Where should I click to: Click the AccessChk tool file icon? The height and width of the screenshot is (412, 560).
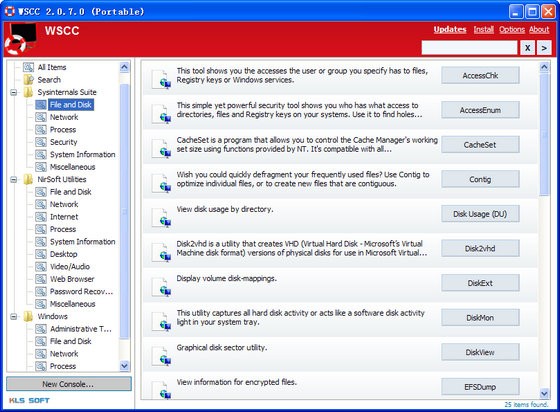(161, 79)
